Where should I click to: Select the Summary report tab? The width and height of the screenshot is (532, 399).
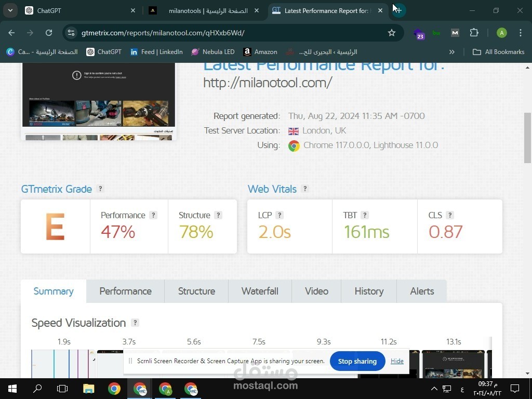point(54,291)
